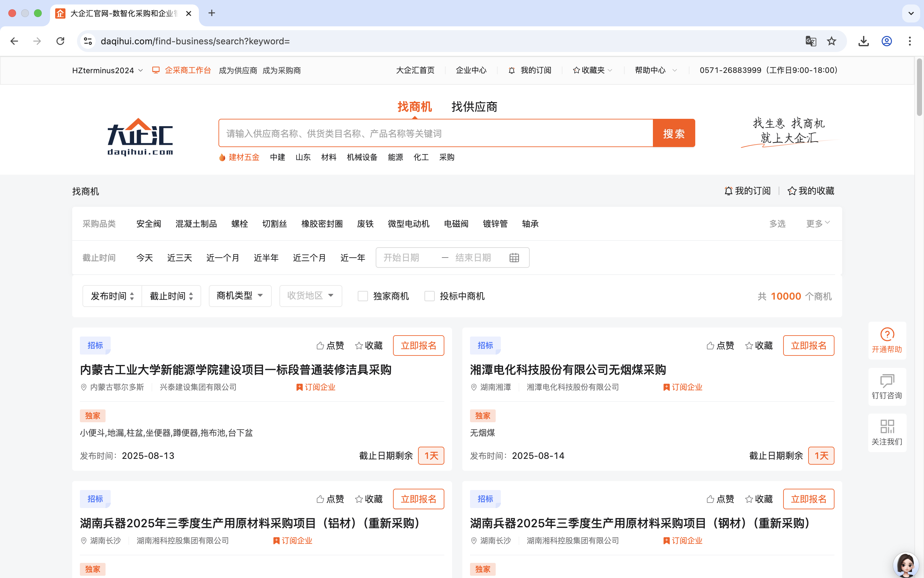Filter deadline by 近一个月
The height and width of the screenshot is (578, 924).
223,258
